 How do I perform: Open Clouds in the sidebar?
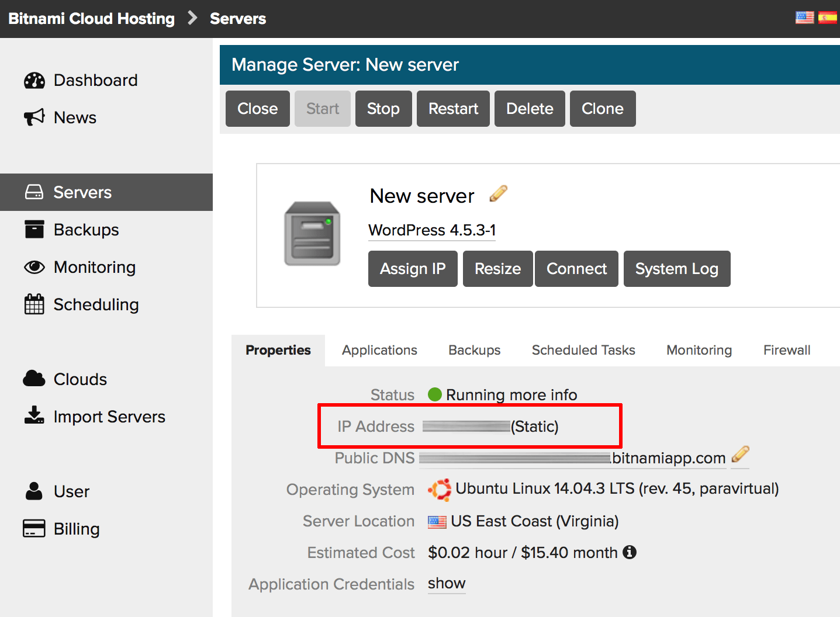pos(106,379)
